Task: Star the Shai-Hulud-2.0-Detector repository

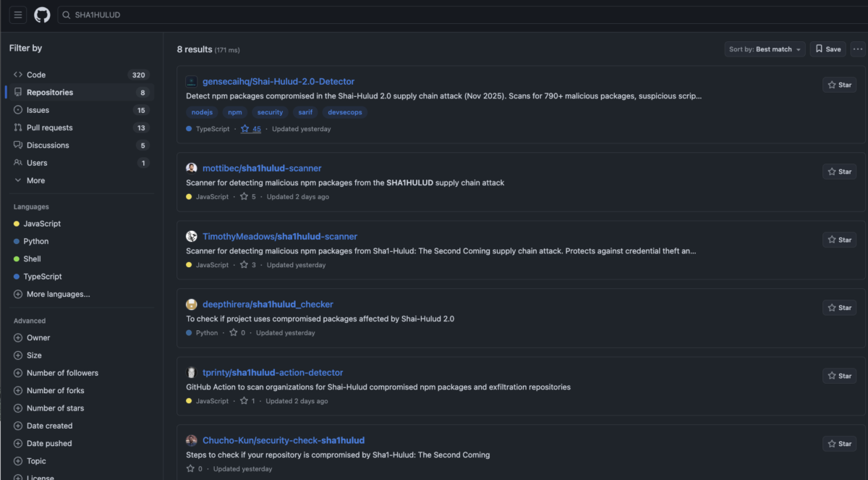Action: [838, 85]
